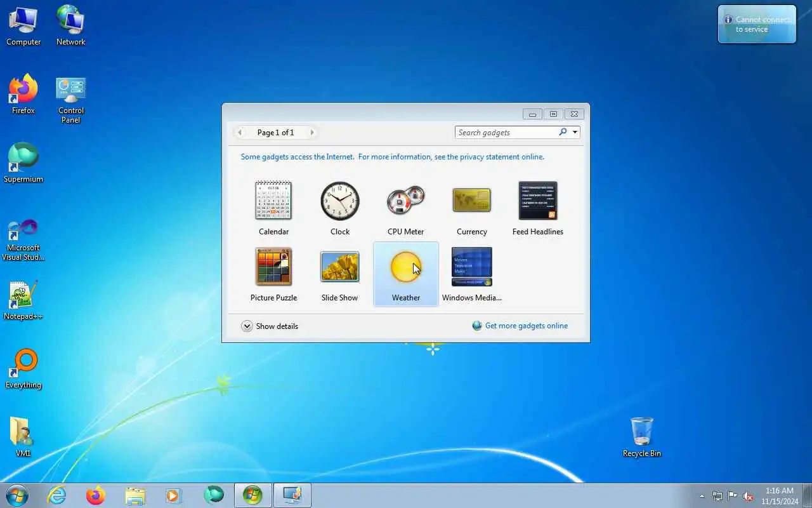Click the Show desktop button
The image size is (812, 508).
coord(808,496)
